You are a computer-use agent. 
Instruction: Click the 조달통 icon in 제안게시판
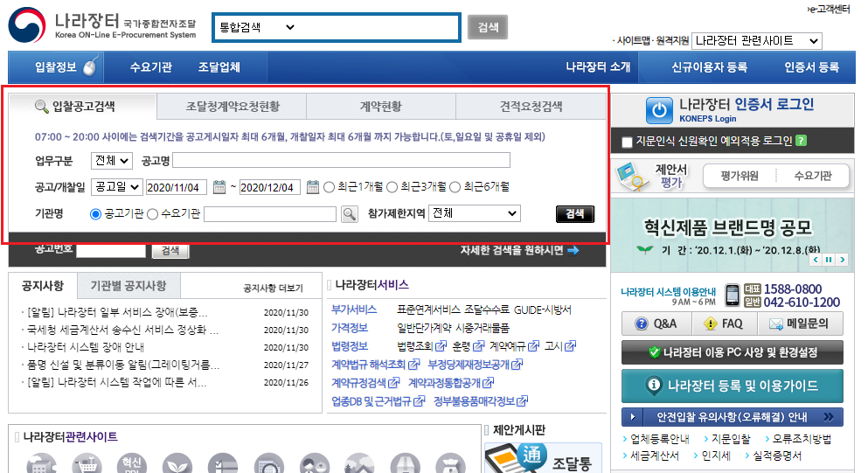click(543, 458)
